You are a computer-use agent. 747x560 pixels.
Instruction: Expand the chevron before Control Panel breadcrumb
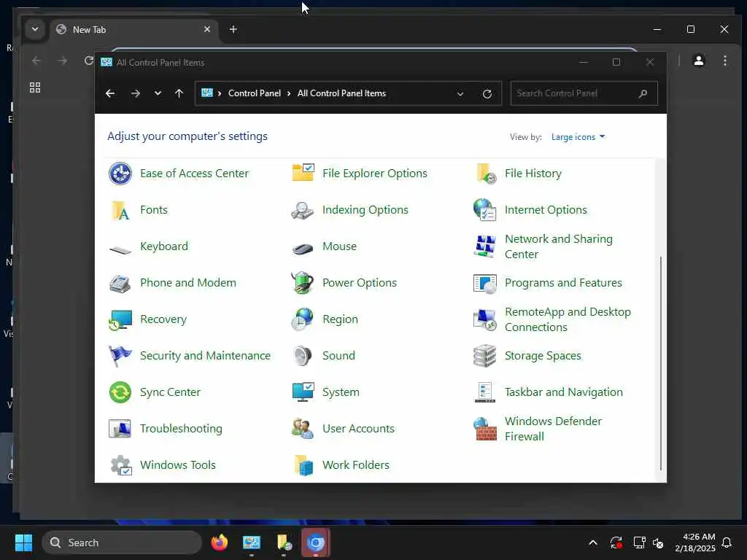(219, 93)
